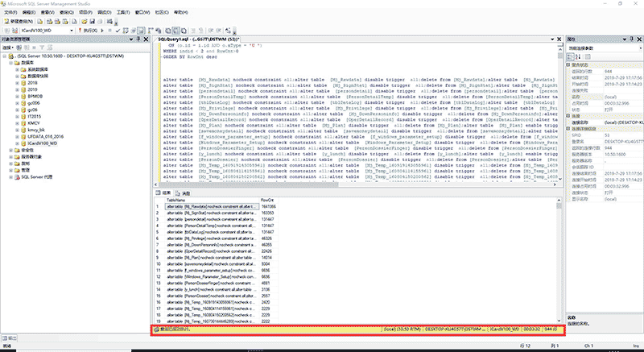Expand the 2019 database node
Viewport: 644px width, 352px height.
coord(17,89)
